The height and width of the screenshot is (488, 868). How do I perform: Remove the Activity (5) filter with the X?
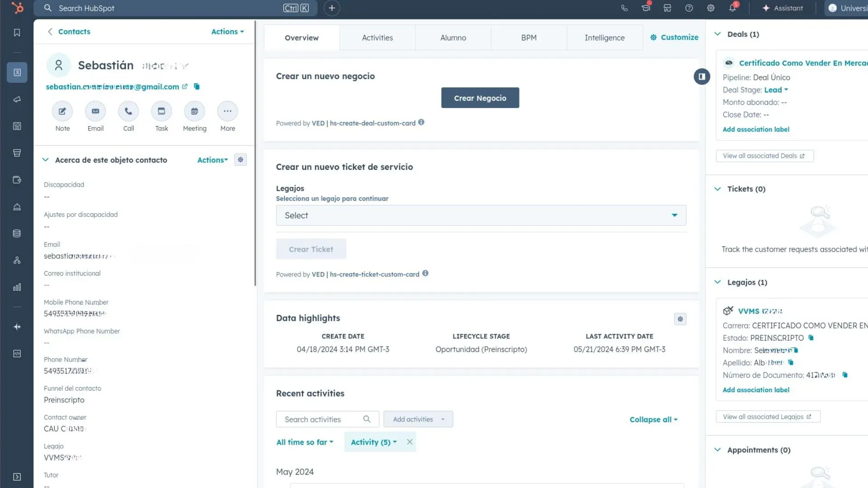pyautogui.click(x=410, y=442)
